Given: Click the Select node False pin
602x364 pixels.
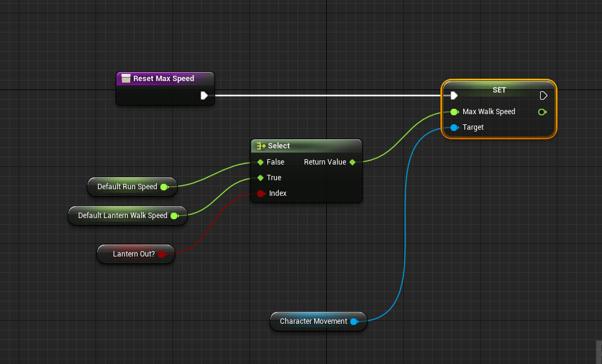Looking at the screenshot, I should coord(260,162).
